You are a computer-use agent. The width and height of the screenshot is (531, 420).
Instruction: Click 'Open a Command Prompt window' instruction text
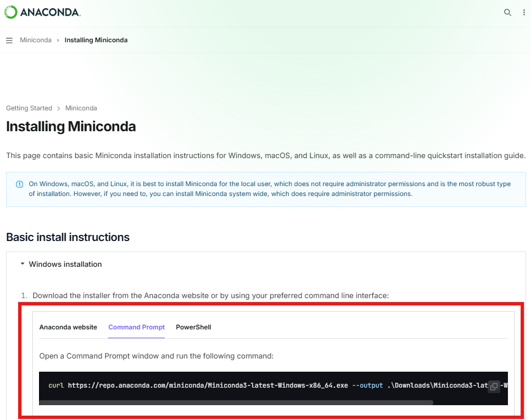click(156, 356)
